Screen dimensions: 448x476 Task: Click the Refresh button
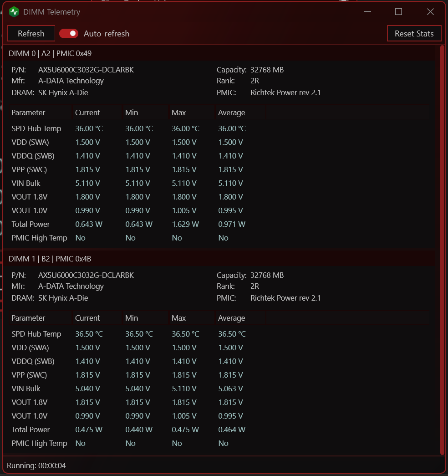pyautogui.click(x=31, y=33)
